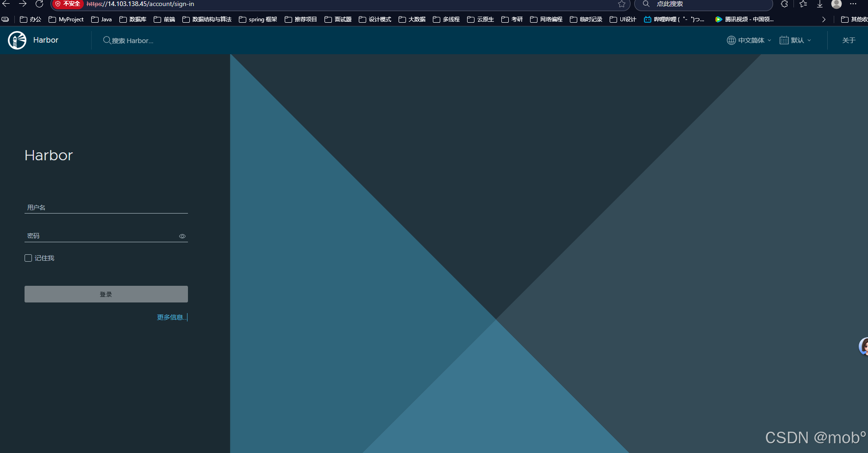The width and height of the screenshot is (868, 453).
Task: Click the 不安全 security warning badge
Action: tap(68, 4)
